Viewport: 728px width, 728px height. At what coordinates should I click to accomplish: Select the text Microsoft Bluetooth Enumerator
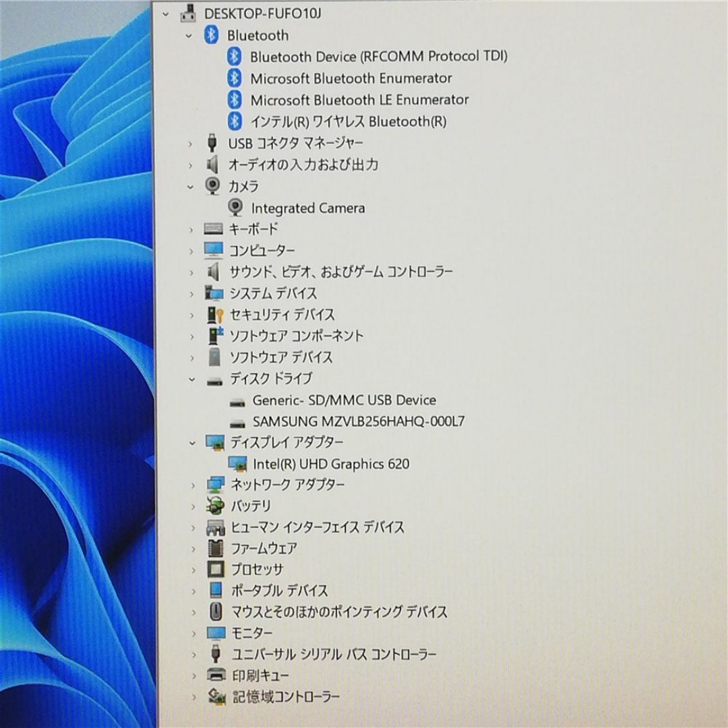point(351,78)
